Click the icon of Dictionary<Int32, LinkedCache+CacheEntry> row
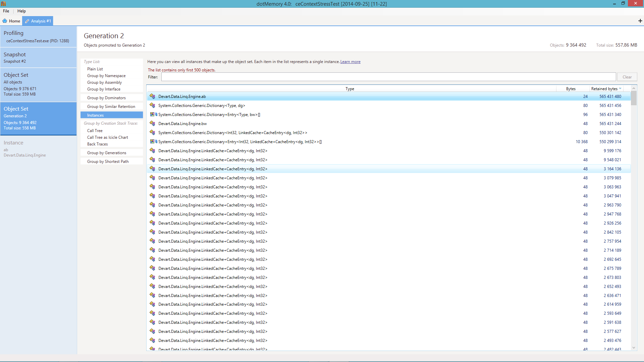644x362 pixels. pos(152,132)
